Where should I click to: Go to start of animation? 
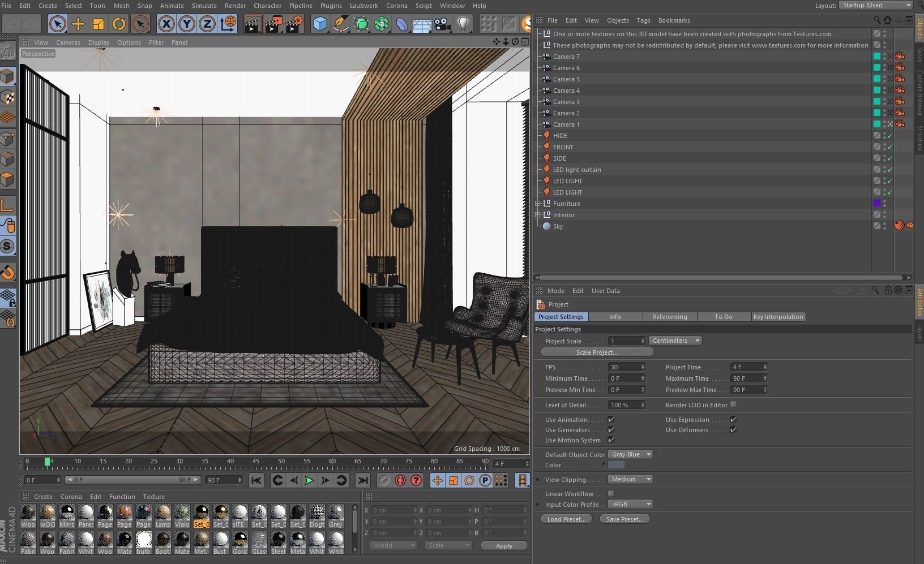tap(256, 480)
